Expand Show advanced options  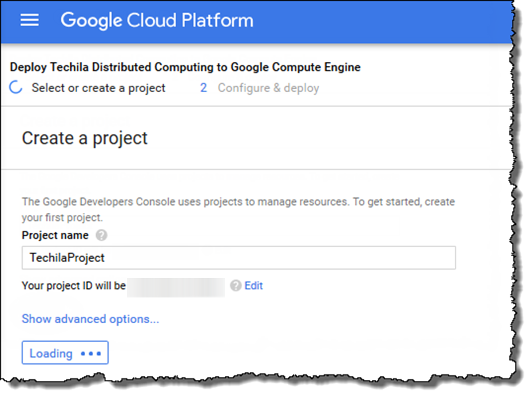(90, 319)
